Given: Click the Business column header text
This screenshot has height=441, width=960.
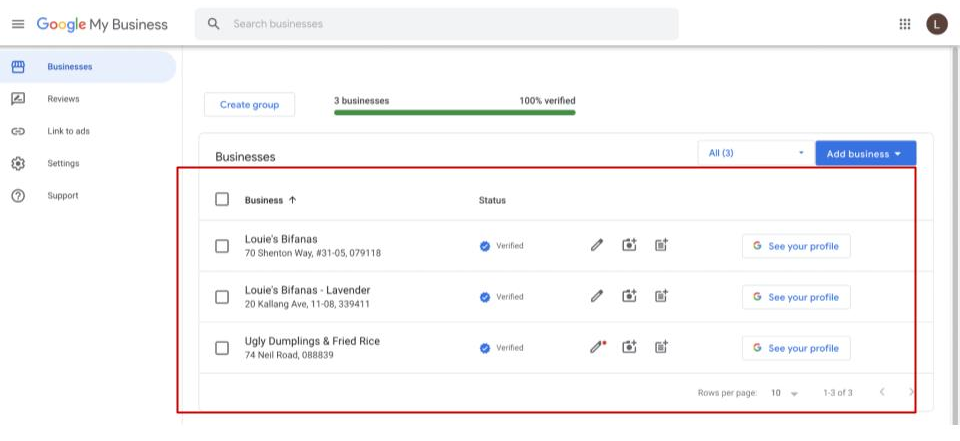Looking at the screenshot, I should coord(264,200).
